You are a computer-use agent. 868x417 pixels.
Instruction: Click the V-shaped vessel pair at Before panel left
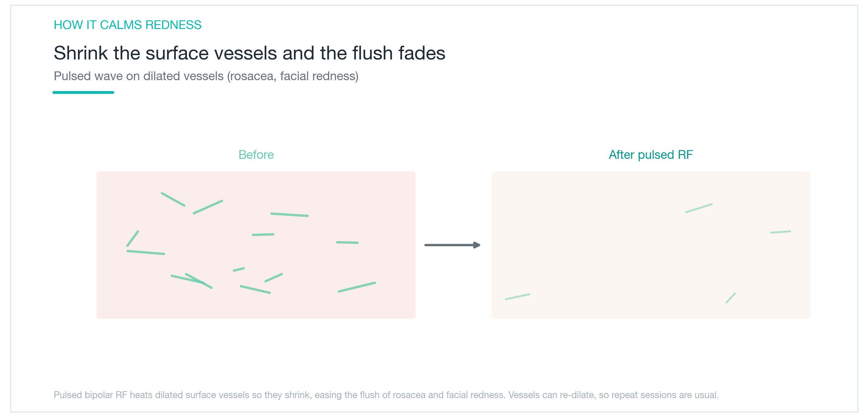click(x=146, y=243)
